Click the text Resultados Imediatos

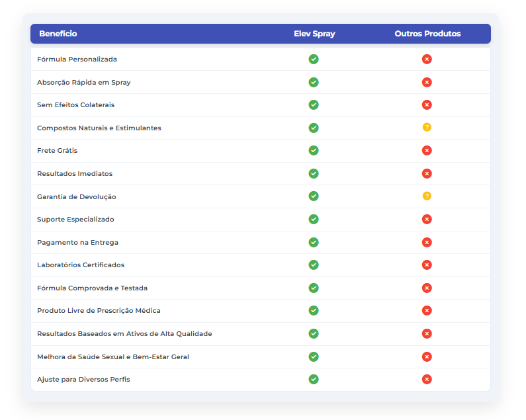(x=75, y=174)
